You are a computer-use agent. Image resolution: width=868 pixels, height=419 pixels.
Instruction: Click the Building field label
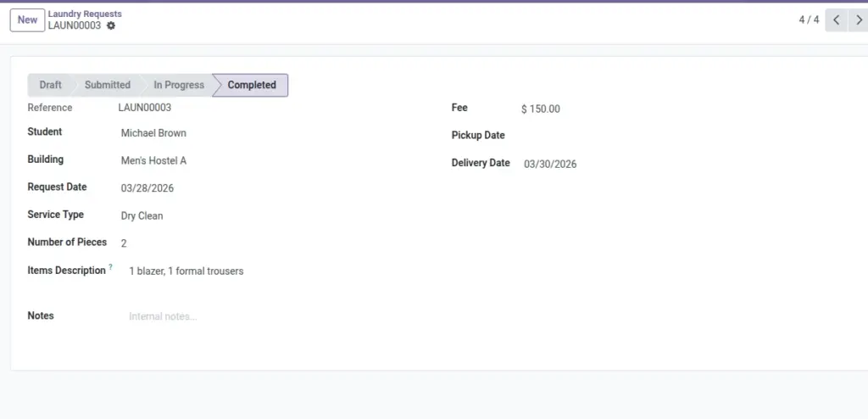click(46, 159)
